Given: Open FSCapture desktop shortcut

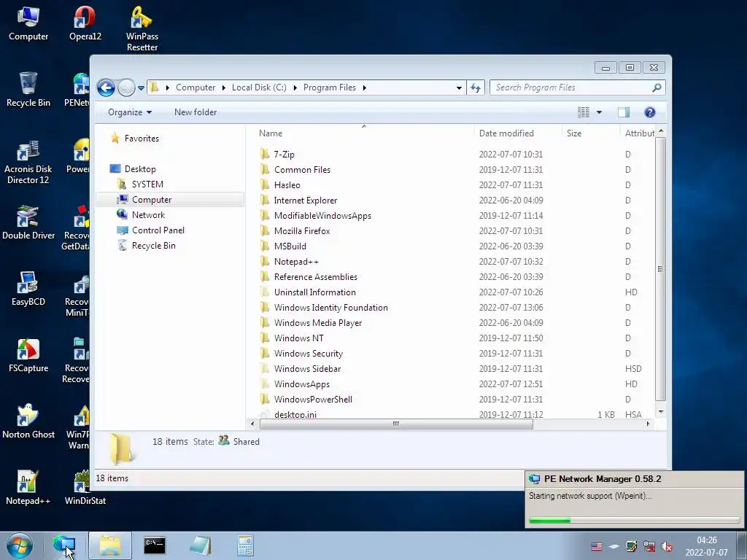Looking at the screenshot, I should click(28, 356).
